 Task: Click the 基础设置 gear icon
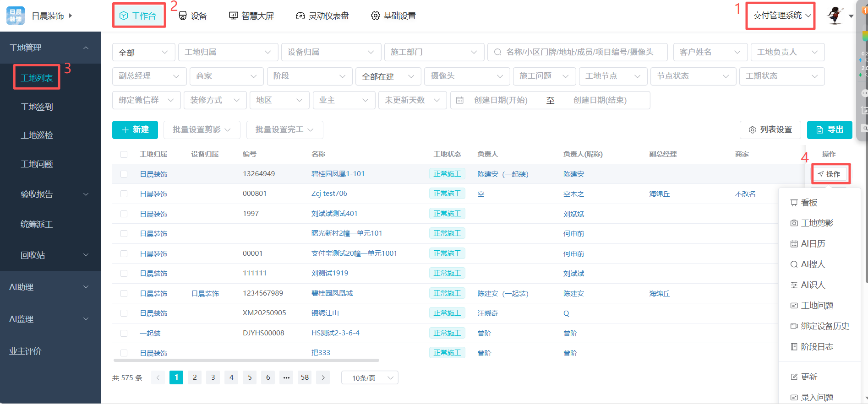coord(375,16)
